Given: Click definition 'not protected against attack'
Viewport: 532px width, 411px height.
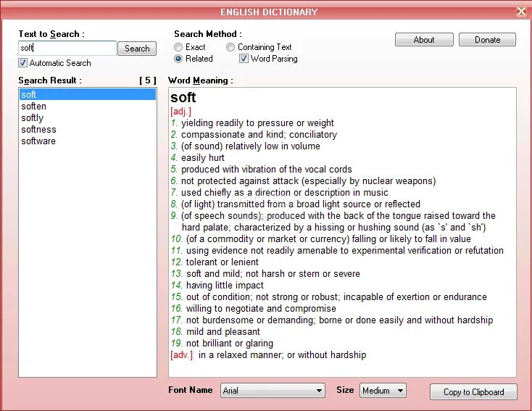Looking at the screenshot, I should coord(309,181).
